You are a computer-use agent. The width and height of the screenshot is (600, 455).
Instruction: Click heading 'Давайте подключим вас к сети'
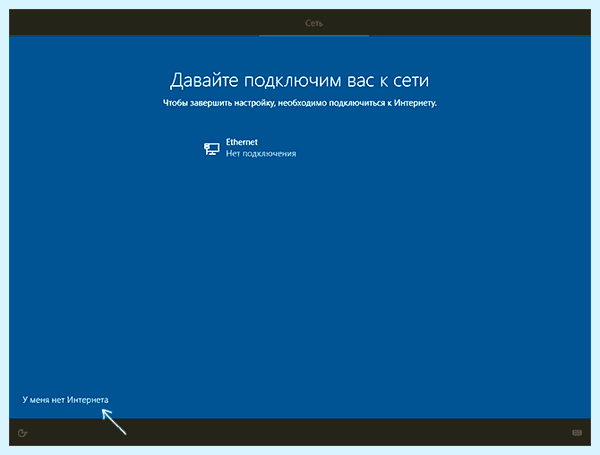pyautogui.click(x=300, y=81)
